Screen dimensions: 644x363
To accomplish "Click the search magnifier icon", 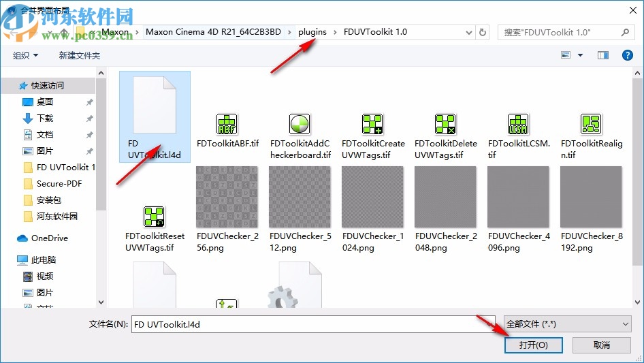I will [x=625, y=32].
